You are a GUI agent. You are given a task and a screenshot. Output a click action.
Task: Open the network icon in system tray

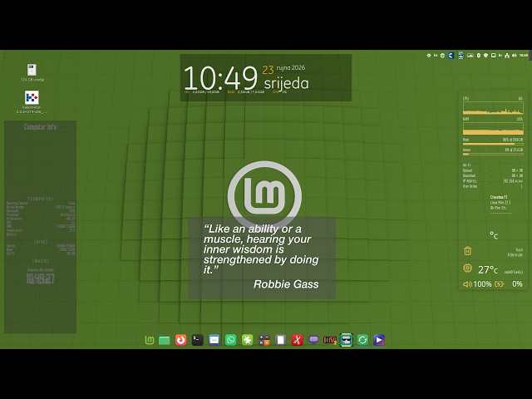click(x=507, y=56)
